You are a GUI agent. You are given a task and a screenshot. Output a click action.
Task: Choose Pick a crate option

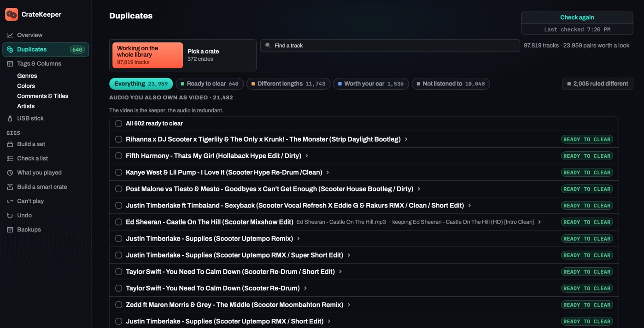219,55
